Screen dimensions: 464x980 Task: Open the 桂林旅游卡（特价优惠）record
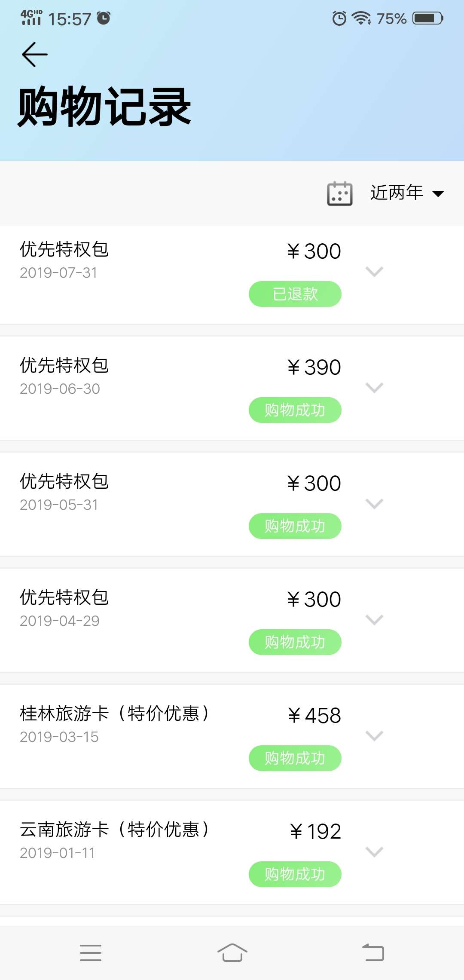coord(232,736)
